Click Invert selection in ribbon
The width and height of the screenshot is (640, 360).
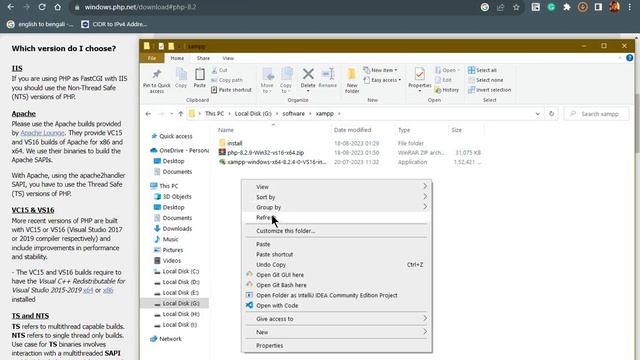489,90
